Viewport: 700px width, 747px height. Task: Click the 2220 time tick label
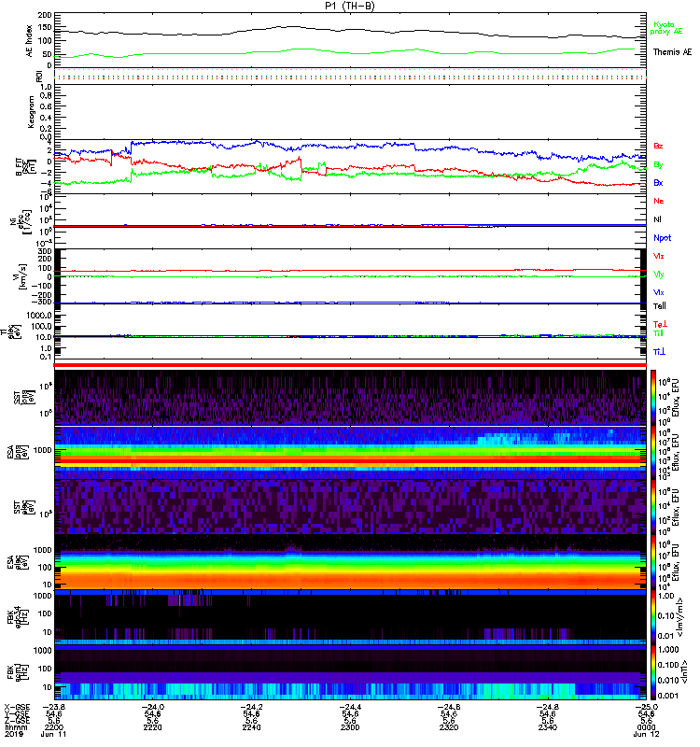coord(152,727)
